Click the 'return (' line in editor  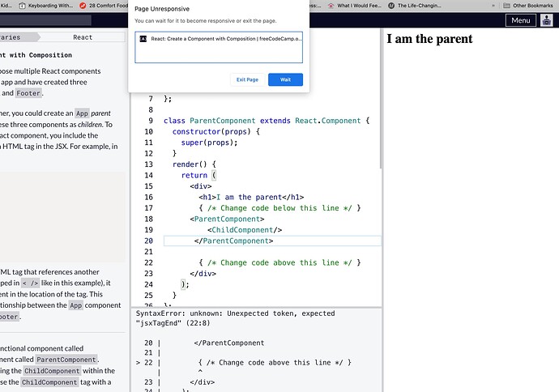tap(198, 175)
